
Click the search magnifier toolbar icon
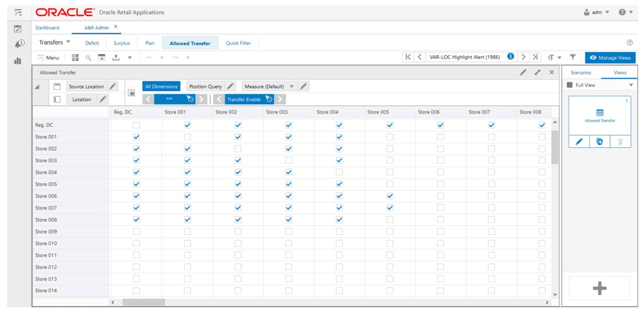coord(88,58)
